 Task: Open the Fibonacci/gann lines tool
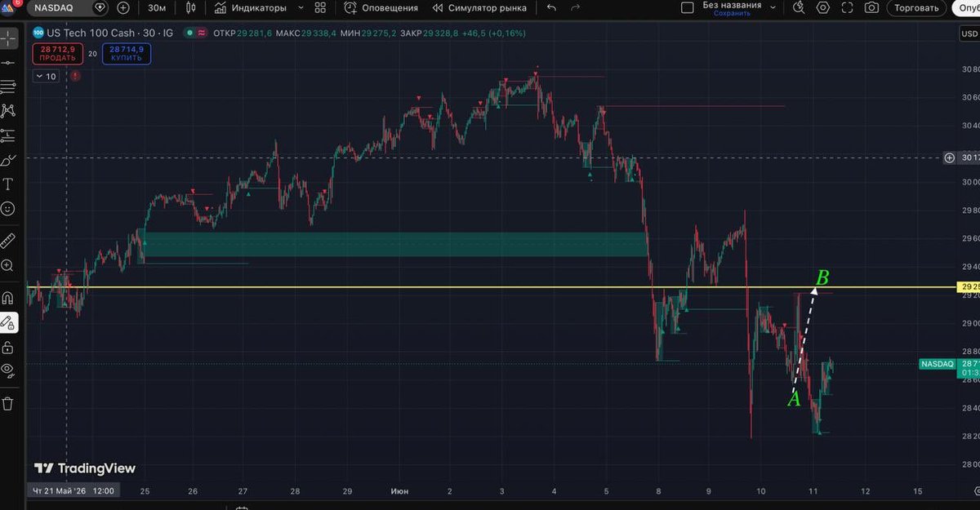point(8,86)
